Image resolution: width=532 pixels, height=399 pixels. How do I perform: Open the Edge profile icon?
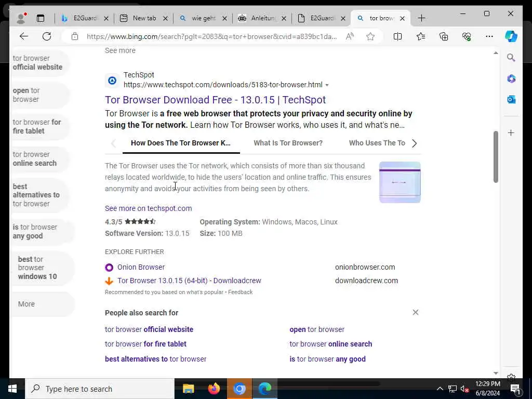(21, 18)
